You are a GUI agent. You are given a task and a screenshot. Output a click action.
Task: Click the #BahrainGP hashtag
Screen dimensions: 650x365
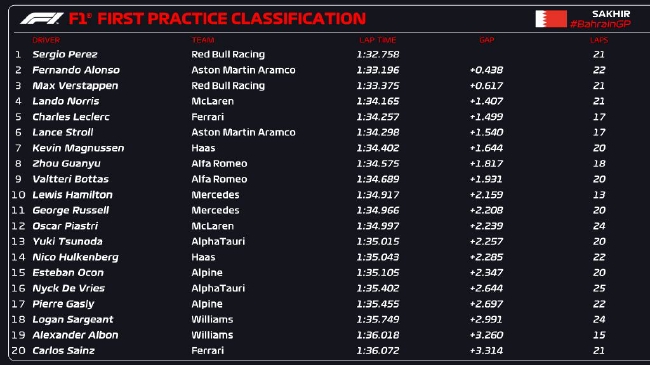coord(600,24)
